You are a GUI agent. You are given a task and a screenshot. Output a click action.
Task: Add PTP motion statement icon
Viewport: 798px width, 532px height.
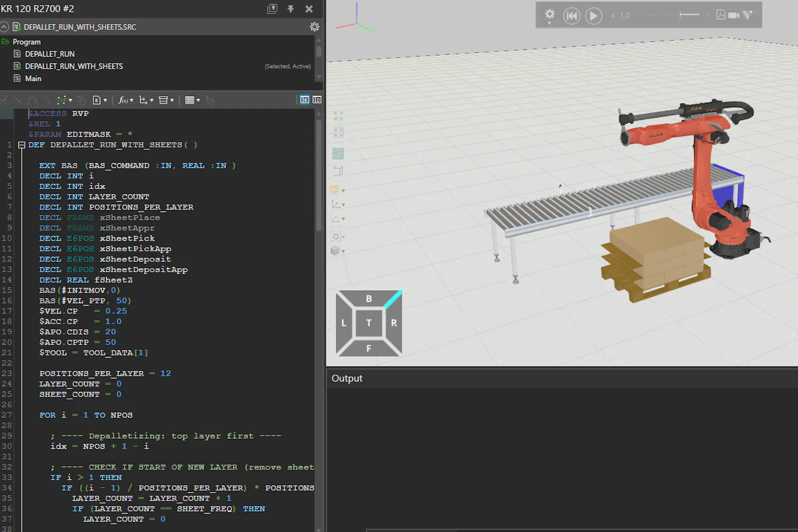(x=4, y=100)
